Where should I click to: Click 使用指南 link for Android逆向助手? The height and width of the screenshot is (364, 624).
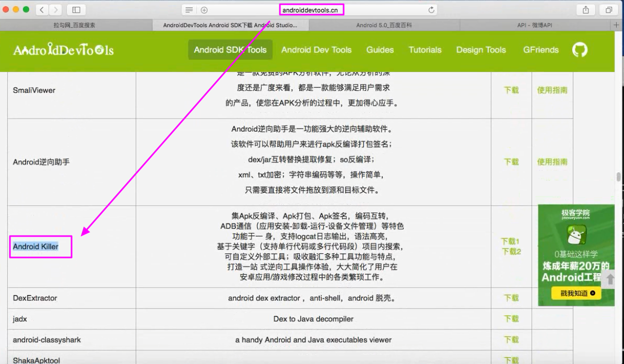pos(552,162)
